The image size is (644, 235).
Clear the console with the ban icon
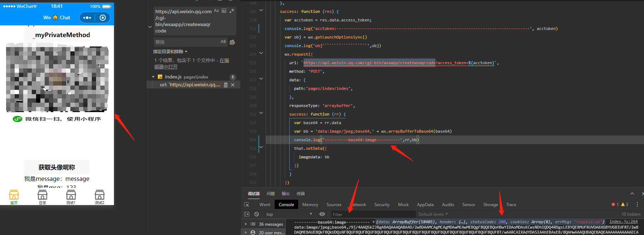(256, 214)
